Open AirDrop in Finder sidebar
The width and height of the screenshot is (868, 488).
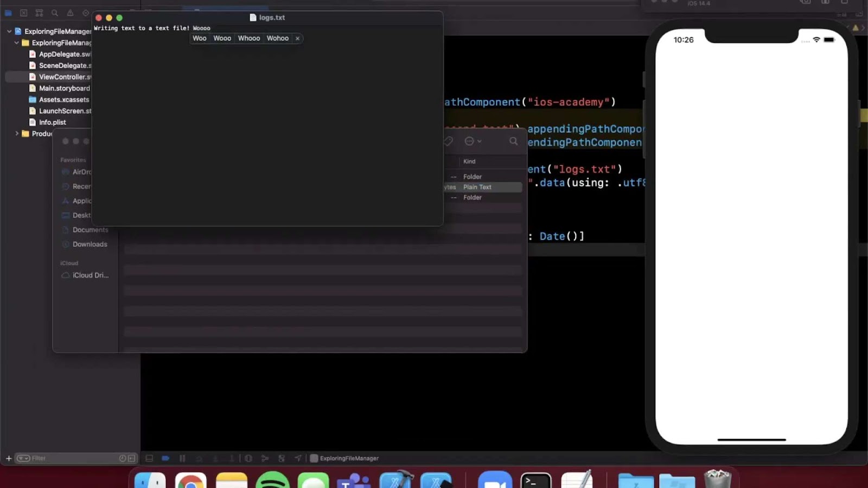tap(76, 172)
